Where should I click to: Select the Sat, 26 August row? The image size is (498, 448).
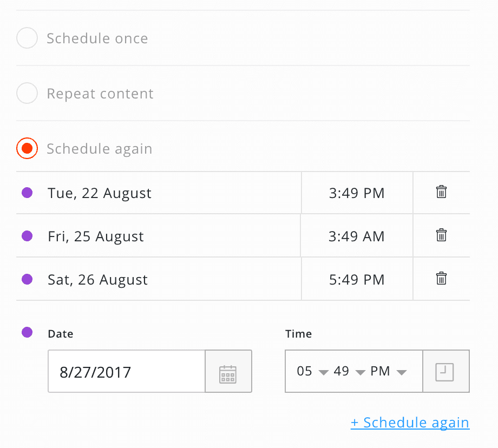(x=243, y=279)
